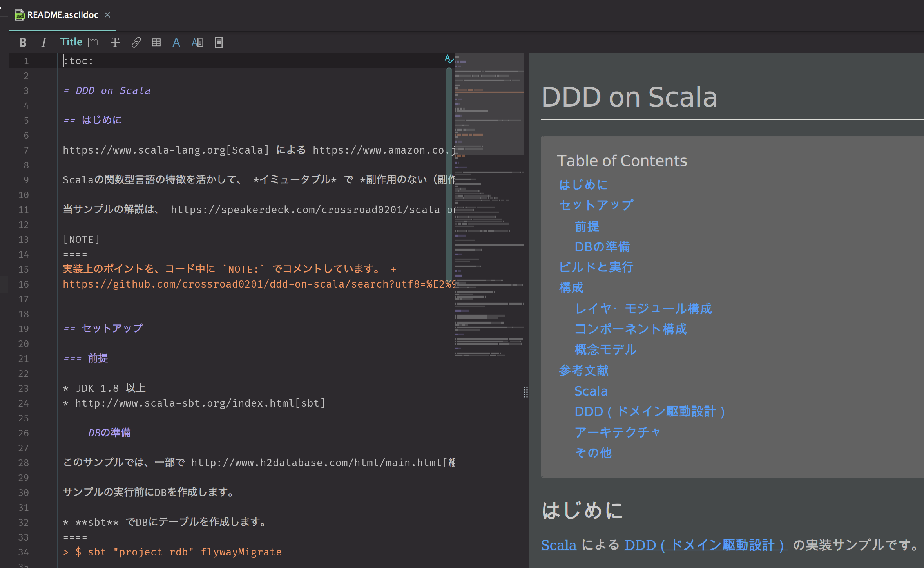Screen dimensions: 924x568
Task: Apply monospace formatting with the boxed m icon
Action: coord(94,42)
